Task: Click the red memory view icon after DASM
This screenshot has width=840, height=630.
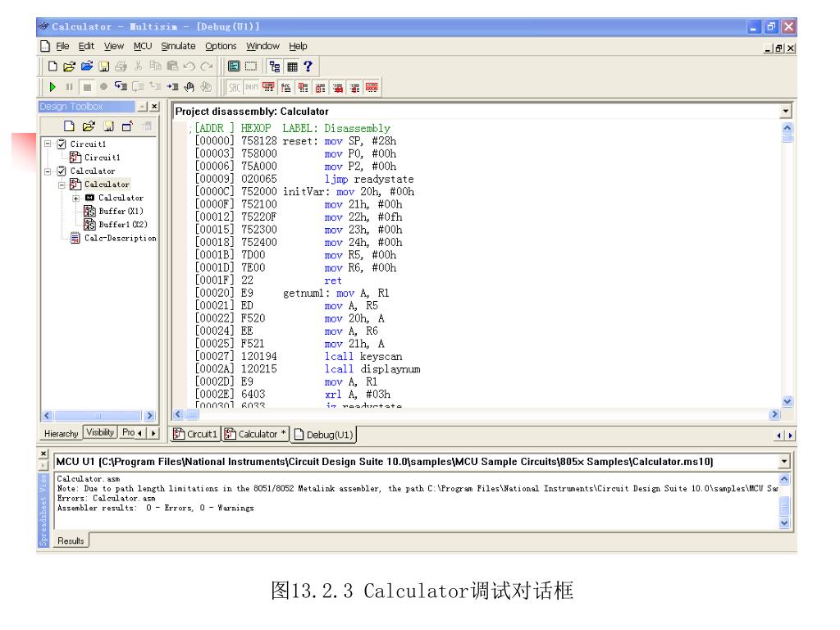Action: point(268,87)
